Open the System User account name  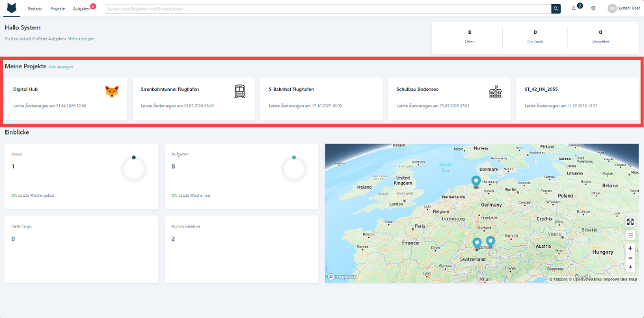click(629, 8)
